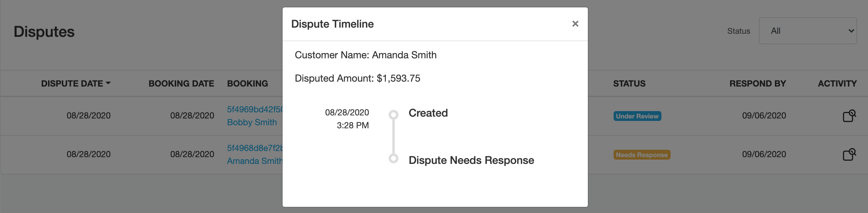Image resolution: width=868 pixels, height=213 pixels.
Task: Open activity icon for Under Review dispute
Action: (x=849, y=116)
